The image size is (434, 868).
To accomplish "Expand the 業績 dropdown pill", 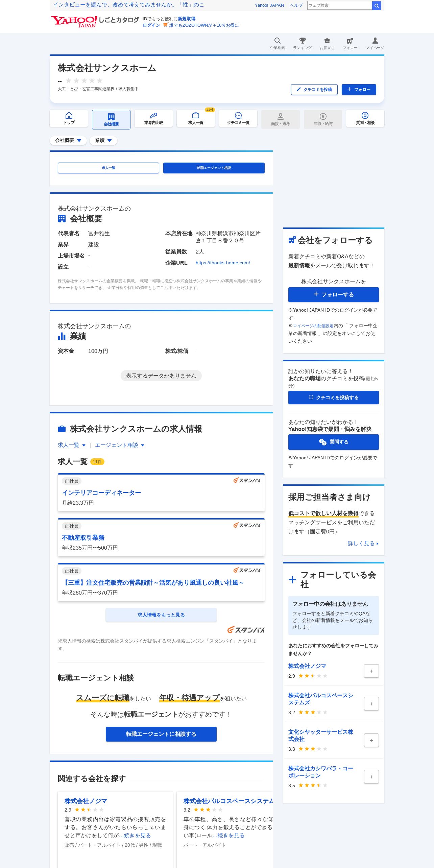I will click(103, 140).
